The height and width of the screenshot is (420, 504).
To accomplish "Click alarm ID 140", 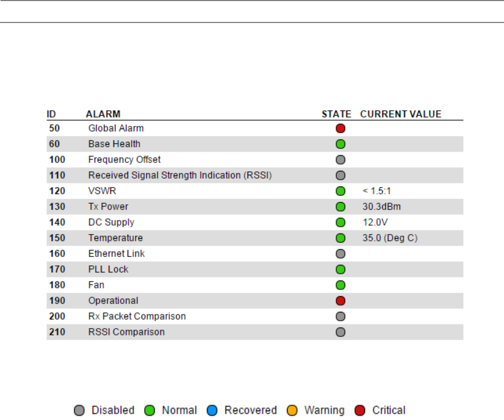I will (x=57, y=222).
